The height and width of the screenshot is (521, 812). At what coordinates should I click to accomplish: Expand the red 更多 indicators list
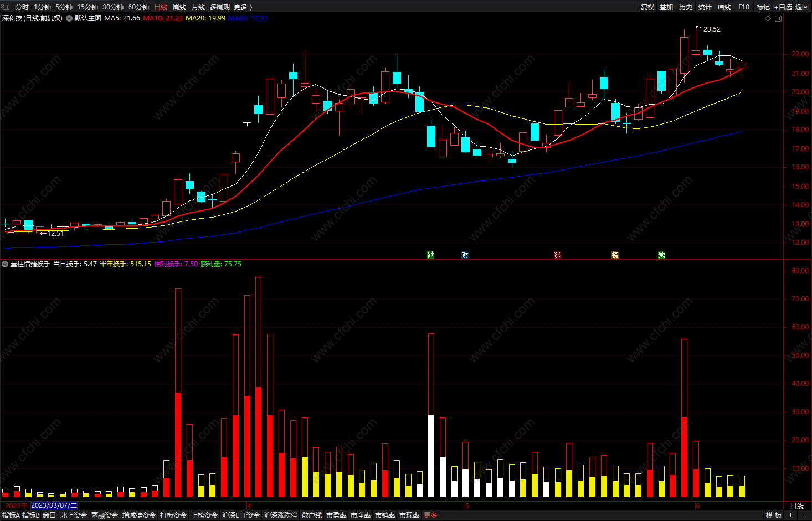[430, 515]
